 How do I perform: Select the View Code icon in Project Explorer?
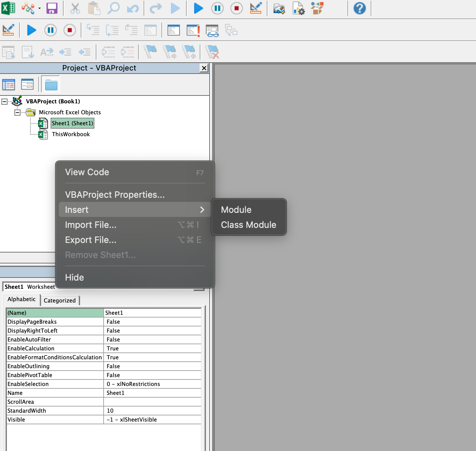click(9, 84)
